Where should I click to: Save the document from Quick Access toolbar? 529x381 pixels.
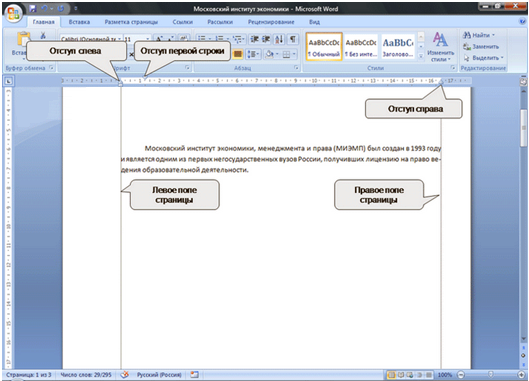(32, 9)
